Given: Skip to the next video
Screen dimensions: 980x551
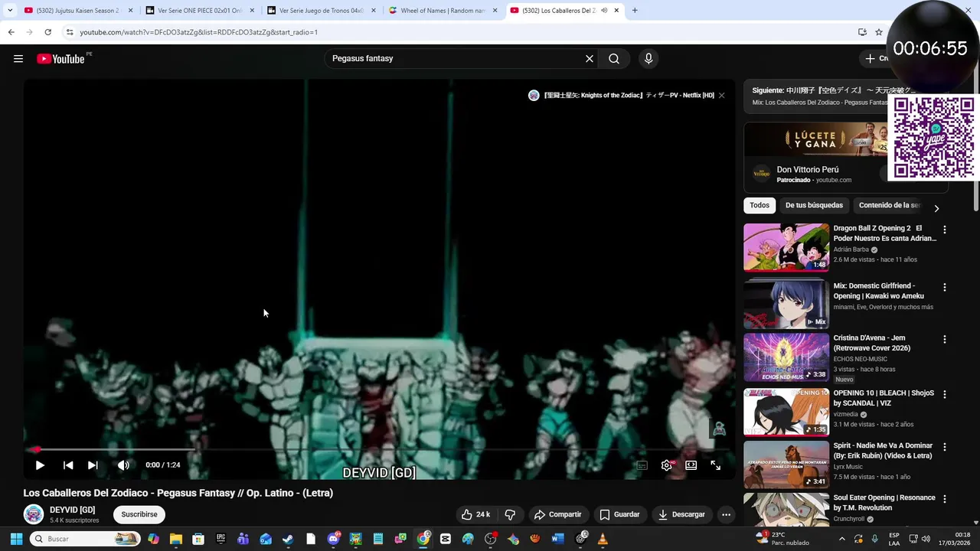Looking at the screenshot, I should [x=93, y=465].
